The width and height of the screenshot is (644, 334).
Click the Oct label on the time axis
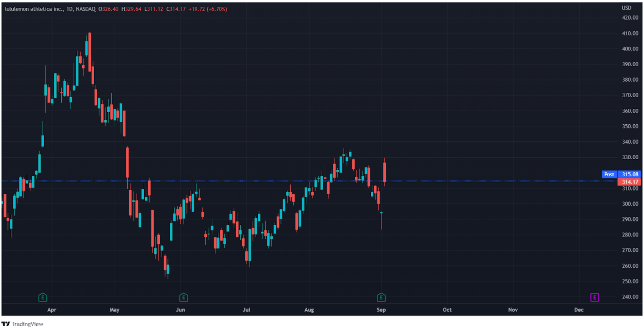[447, 310]
